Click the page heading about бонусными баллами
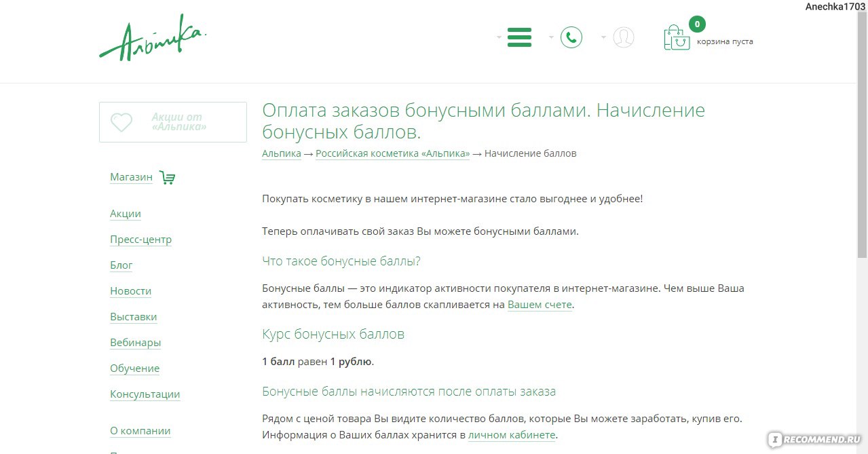 point(483,120)
